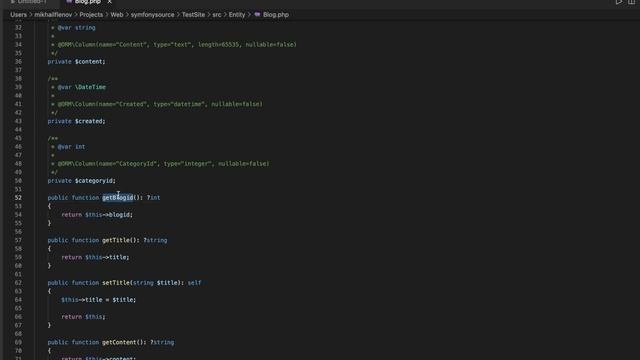The height and width of the screenshot is (360, 640).
Task: Run the file with the play icon
Action: [x=619, y=2]
